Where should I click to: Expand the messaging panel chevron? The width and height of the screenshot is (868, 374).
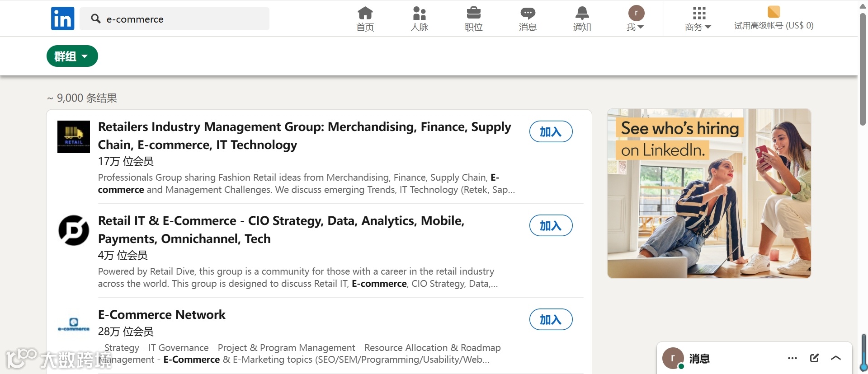tap(836, 358)
